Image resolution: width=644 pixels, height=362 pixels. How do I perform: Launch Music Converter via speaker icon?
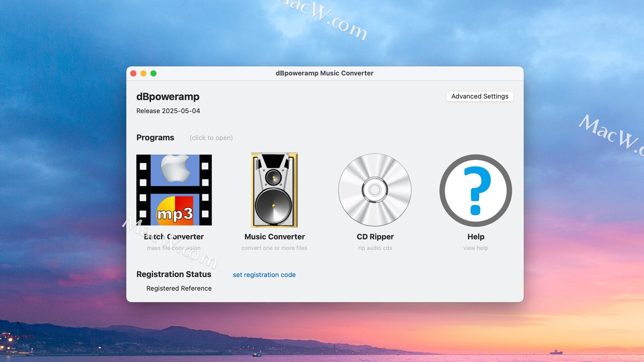coord(274,190)
